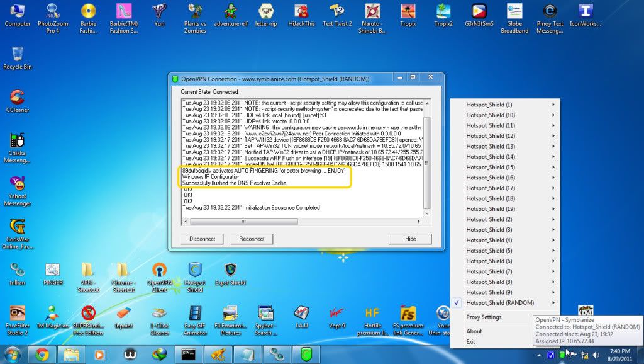The image size is (644, 364).
Task: Click the Recycle Bin icon
Action: [17, 58]
